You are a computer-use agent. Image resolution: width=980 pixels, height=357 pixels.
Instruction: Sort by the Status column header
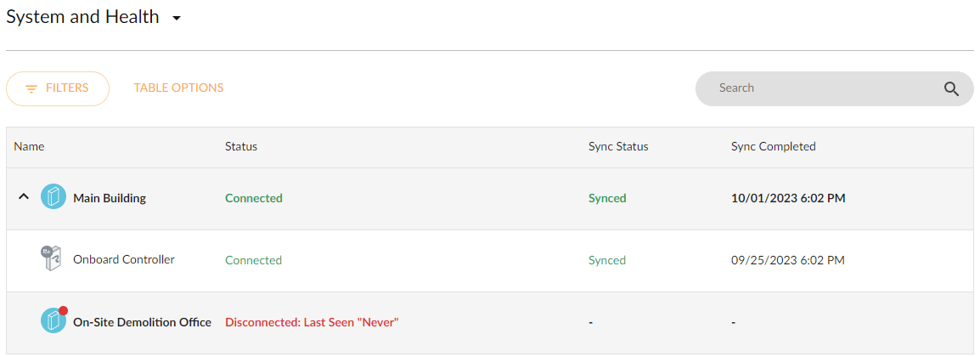241,146
